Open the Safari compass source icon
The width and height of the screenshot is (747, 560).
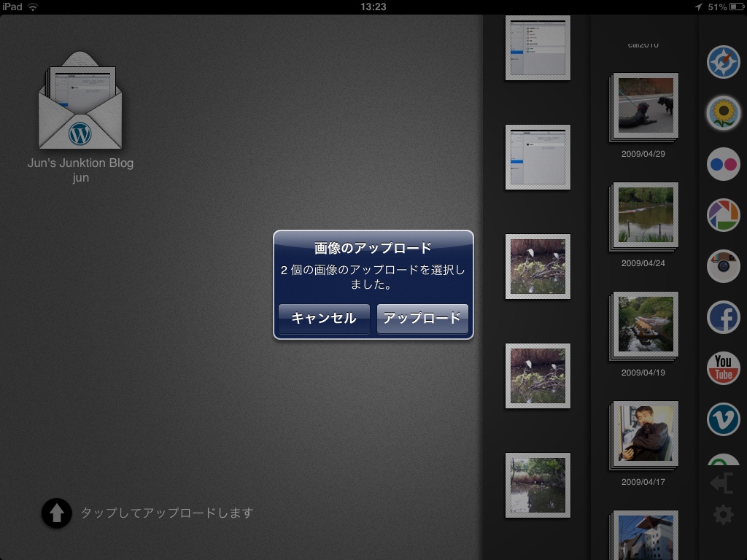[723, 62]
